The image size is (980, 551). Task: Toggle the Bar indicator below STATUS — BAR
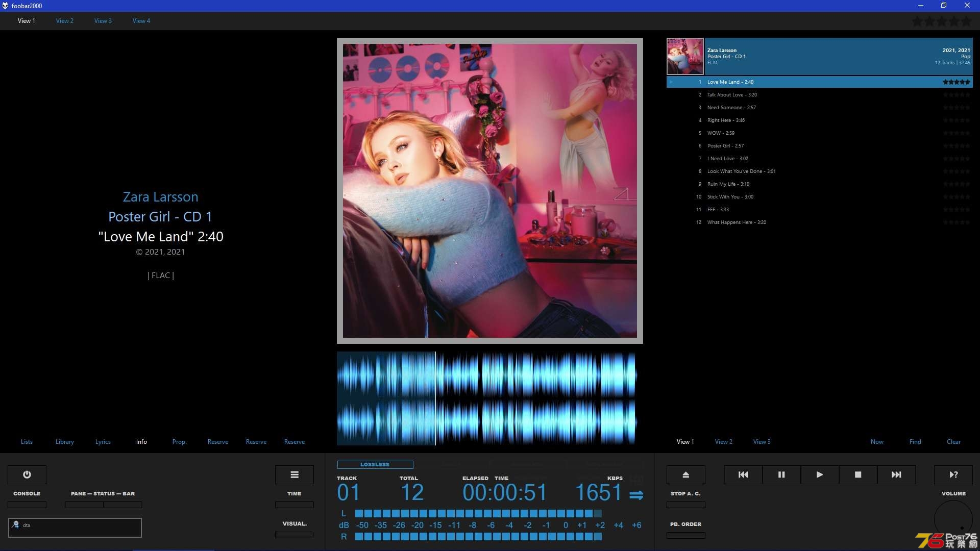tap(123, 505)
